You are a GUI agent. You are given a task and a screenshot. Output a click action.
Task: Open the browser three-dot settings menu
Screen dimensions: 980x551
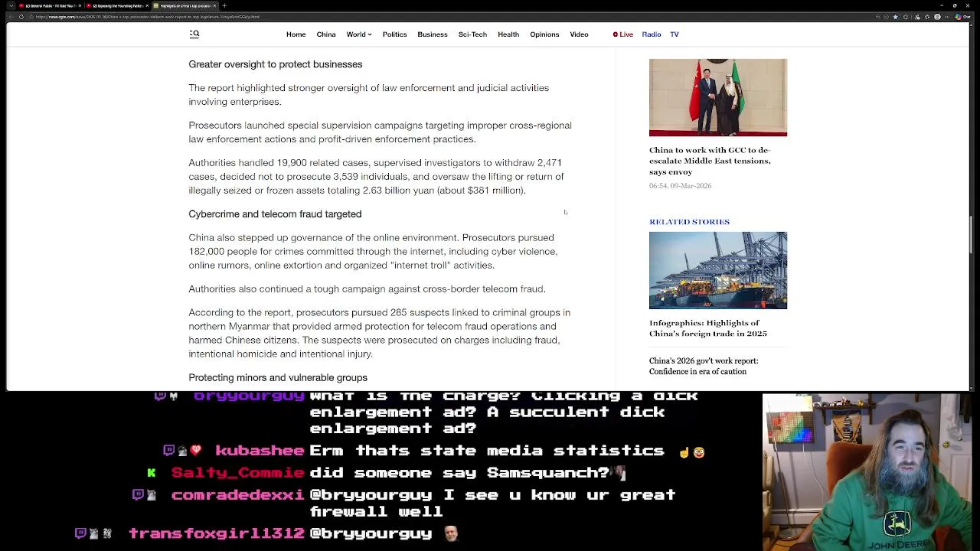pyautogui.click(x=947, y=17)
